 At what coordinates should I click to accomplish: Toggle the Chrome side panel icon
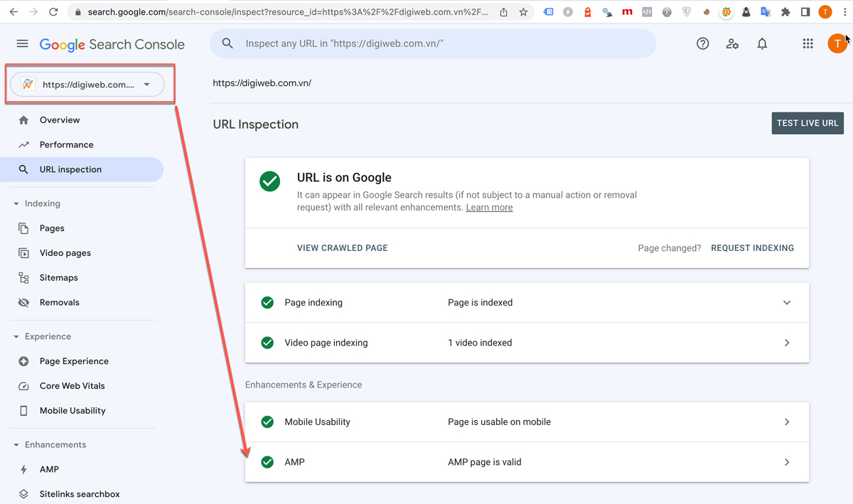[805, 12]
